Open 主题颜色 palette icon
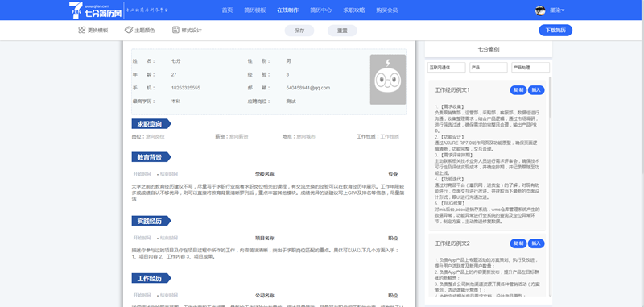This screenshot has width=644, height=307. point(129,30)
